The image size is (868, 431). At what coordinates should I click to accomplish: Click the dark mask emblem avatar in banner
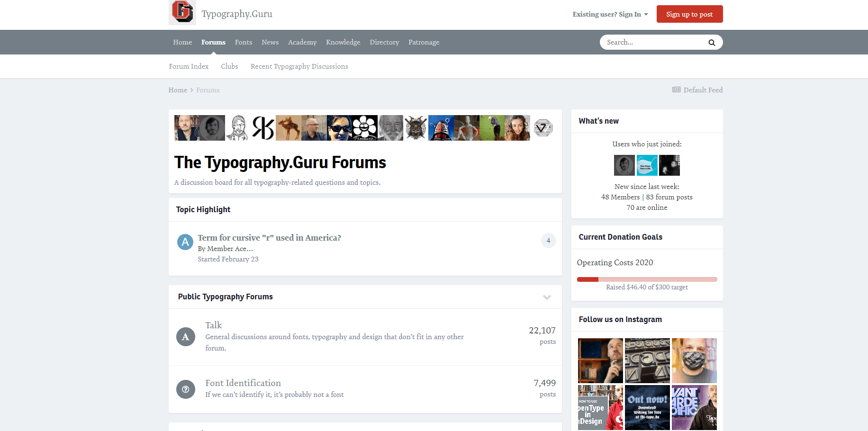click(x=416, y=128)
